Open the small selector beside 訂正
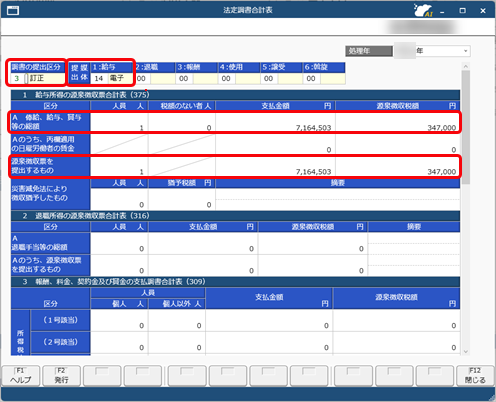 26,79
